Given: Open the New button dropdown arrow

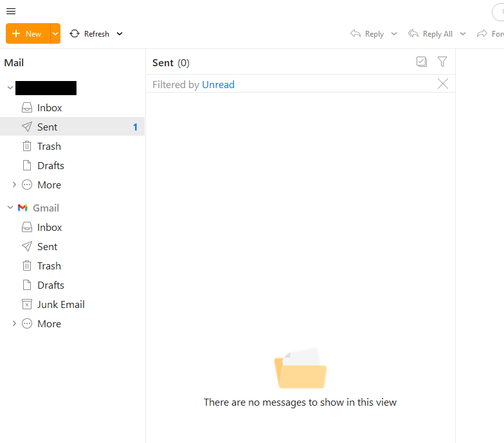Looking at the screenshot, I should (55, 33).
